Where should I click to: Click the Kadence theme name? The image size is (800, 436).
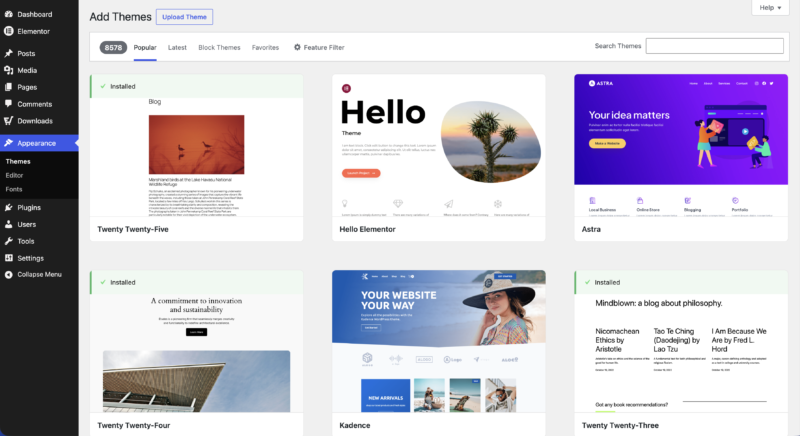(355, 425)
